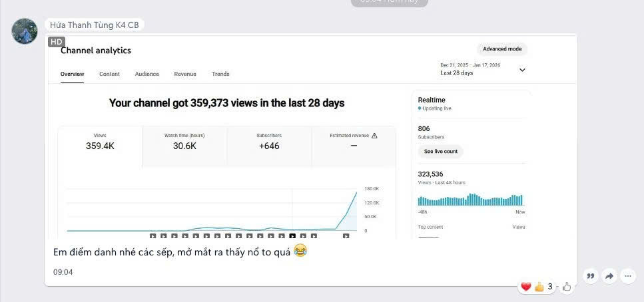Click the Advanced mode button
This screenshot has height=302, width=644.
(502, 49)
